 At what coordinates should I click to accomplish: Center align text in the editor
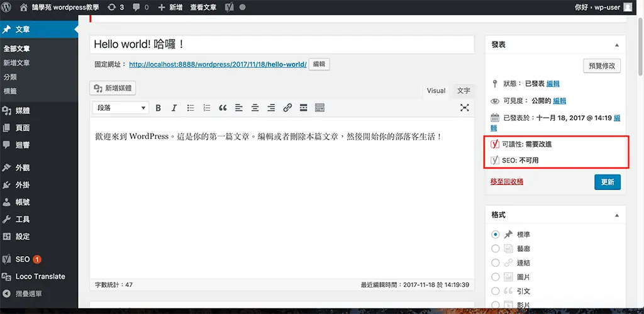(255, 108)
